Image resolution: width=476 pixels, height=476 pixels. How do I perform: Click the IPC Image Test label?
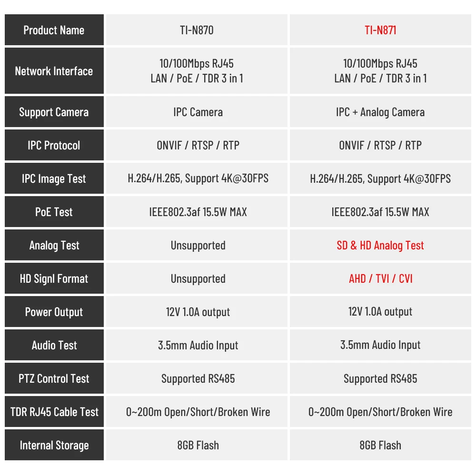pos(54,179)
